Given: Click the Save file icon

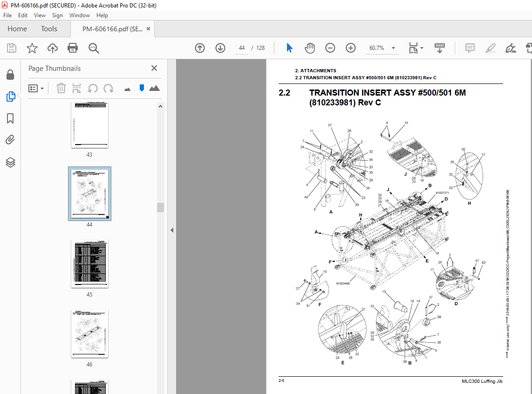Looking at the screenshot, I should tap(12, 48).
